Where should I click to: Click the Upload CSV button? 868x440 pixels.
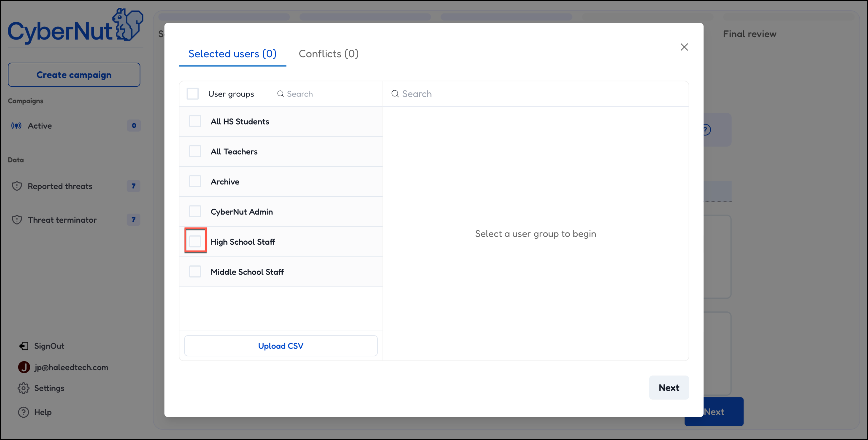281,346
